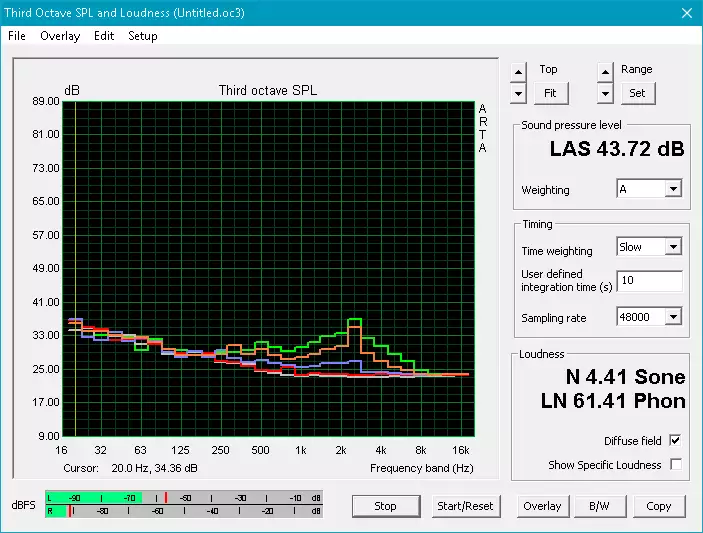Open the Overlay menu

(x=60, y=36)
